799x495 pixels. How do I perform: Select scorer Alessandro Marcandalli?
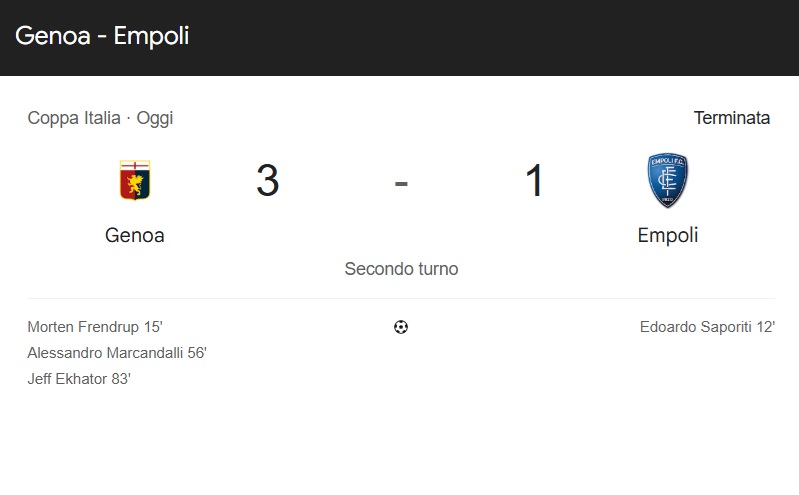pos(105,353)
